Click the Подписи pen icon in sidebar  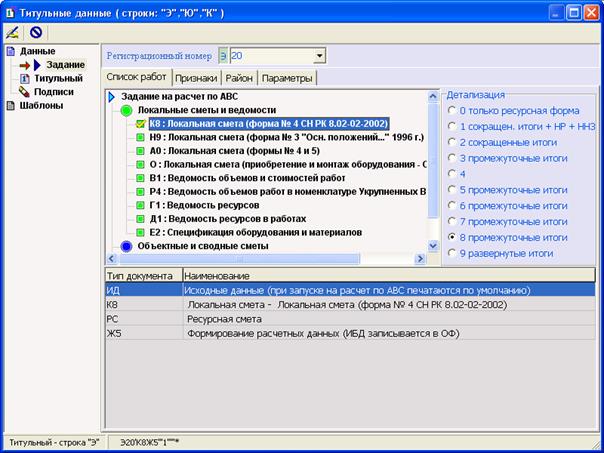pyautogui.click(x=24, y=92)
